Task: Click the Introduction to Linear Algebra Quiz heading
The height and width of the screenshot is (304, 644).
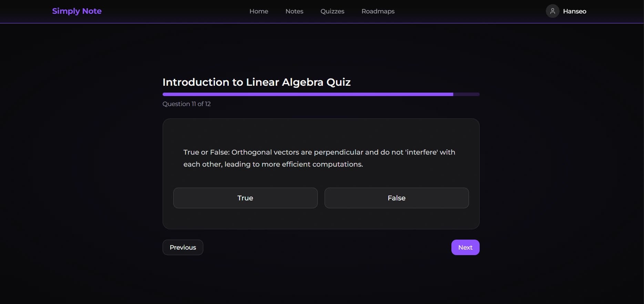Action: click(x=256, y=82)
